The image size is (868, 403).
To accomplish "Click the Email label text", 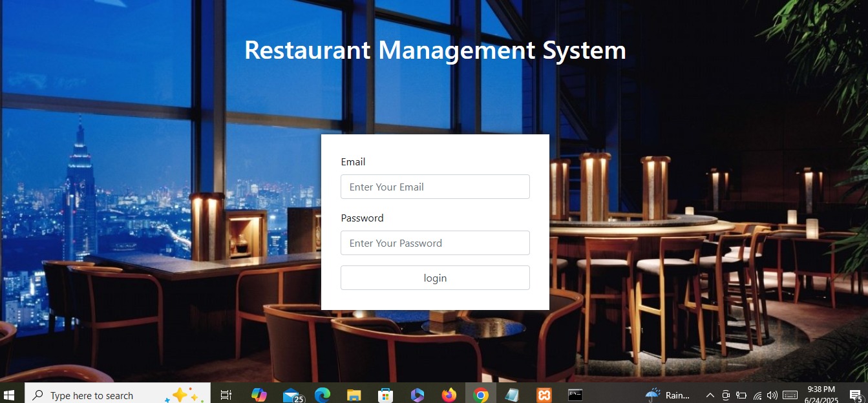I will (x=353, y=161).
